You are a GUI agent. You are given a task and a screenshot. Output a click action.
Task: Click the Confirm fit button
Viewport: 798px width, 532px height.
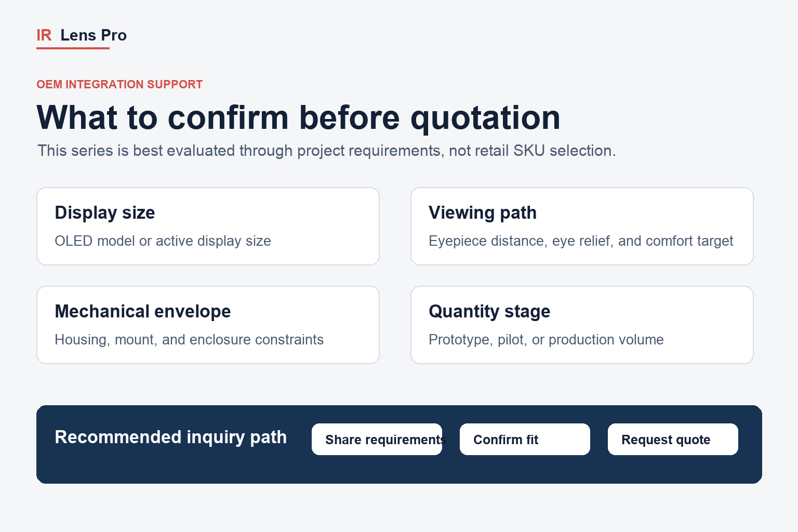click(525, 440)
